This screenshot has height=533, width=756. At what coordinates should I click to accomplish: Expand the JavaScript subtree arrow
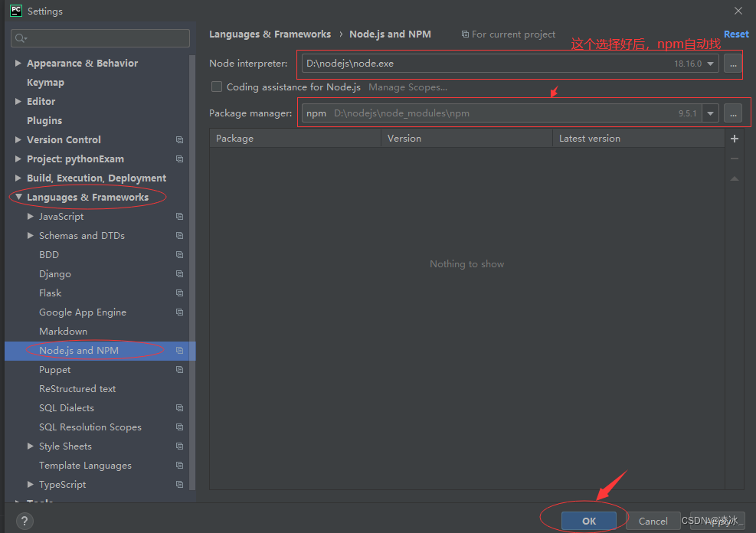[31, 217]
